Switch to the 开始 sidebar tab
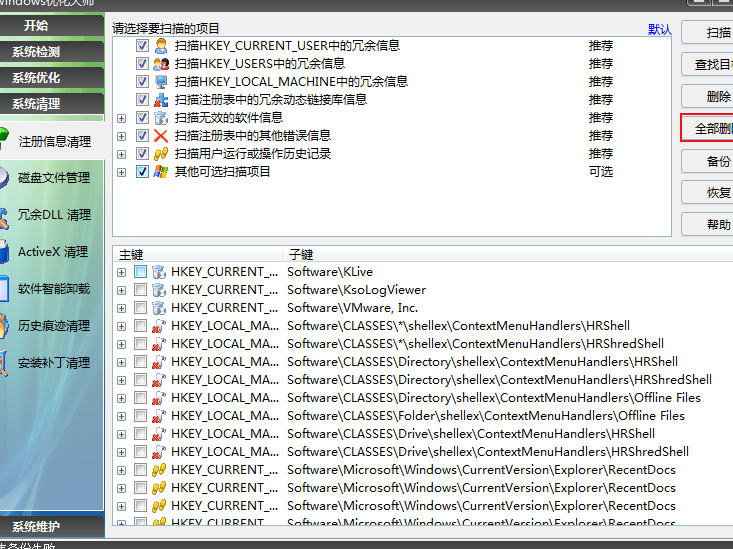Image resolution: width=733 pixels, height=549 pixels. pyautogui.click(x=51, y=26)
